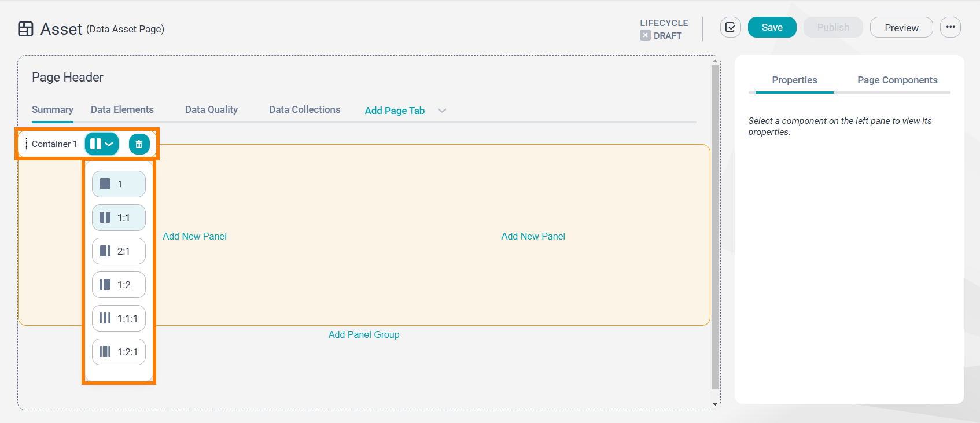The image size is (980, 423).
Task: Open the Page Components tab
Action: (x=897, y=80)
